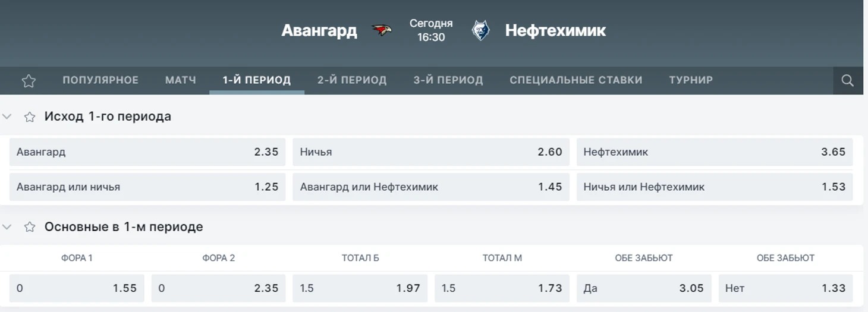The image size is (868, 312).
Task: Select Тотал Б 1.5 at 1.97
Action: (360, 288)
